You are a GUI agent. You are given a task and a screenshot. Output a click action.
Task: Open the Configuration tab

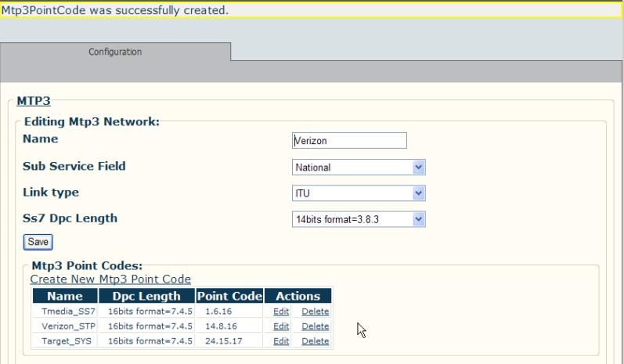point(115,52)
